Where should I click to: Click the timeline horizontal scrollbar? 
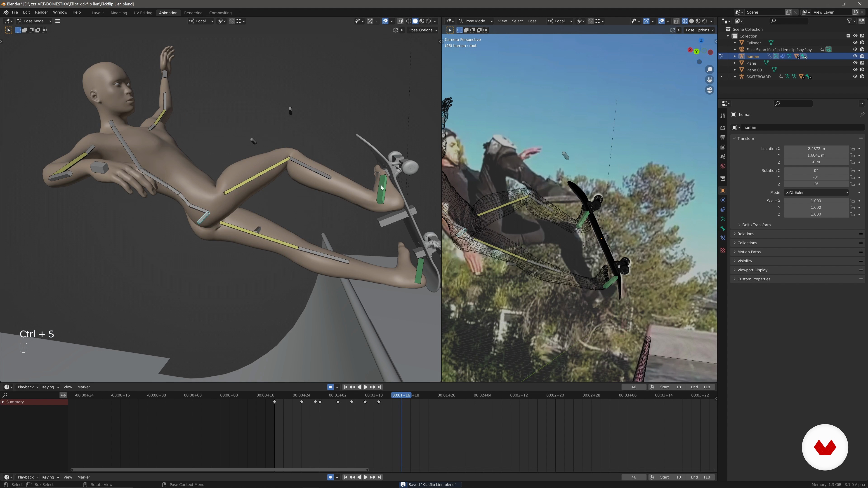[x=220, y=469]
